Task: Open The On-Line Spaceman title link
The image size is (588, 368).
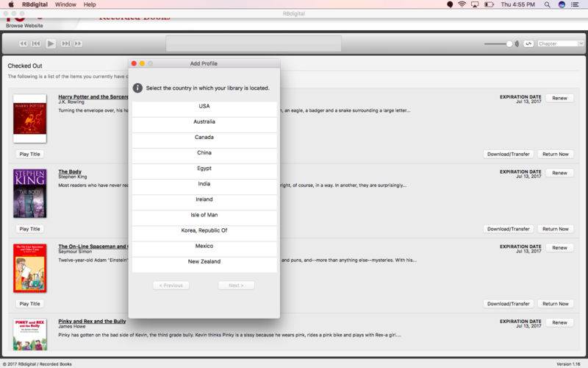Action: [93, 247]
